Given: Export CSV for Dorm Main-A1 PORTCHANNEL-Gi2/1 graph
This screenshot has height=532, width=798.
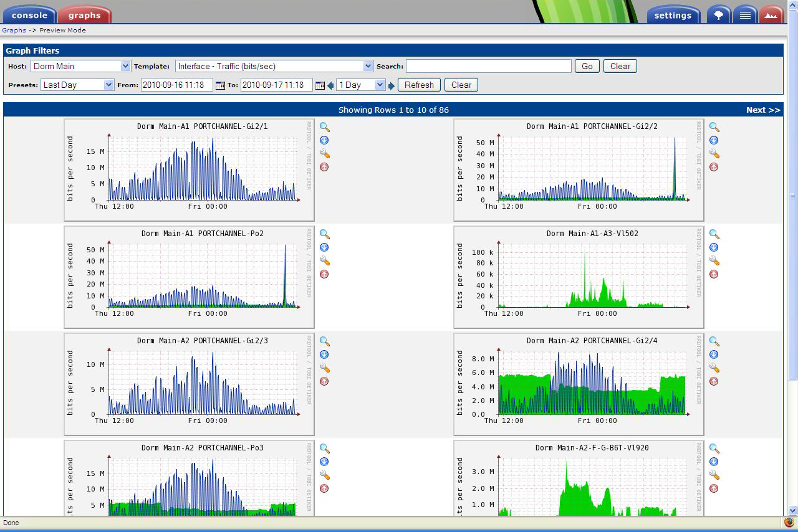Looking at the screenshot, I should pos(324,140).
